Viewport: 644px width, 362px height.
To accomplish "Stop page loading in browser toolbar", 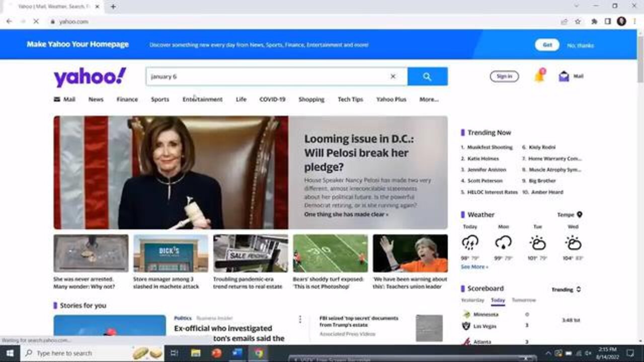I will pos(36,22).
